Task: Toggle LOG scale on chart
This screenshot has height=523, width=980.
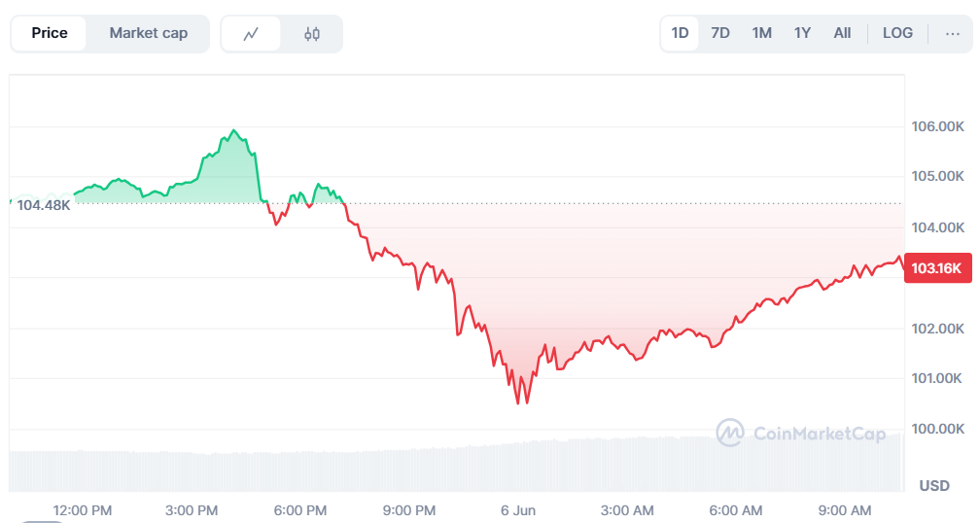Action: tap(897, 33)
